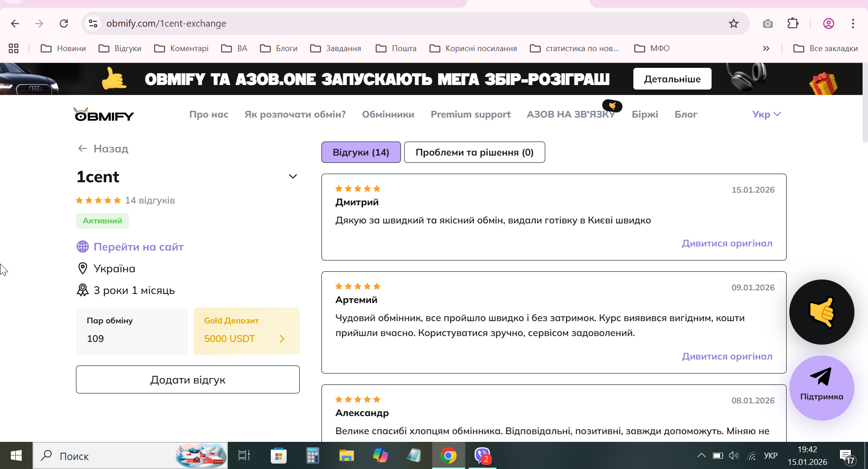The width and height of the screenshot is (868, 469).
Task: Open Як розпочати обмін? menu item
Action: pyautogui.click(x=295, y=114)
